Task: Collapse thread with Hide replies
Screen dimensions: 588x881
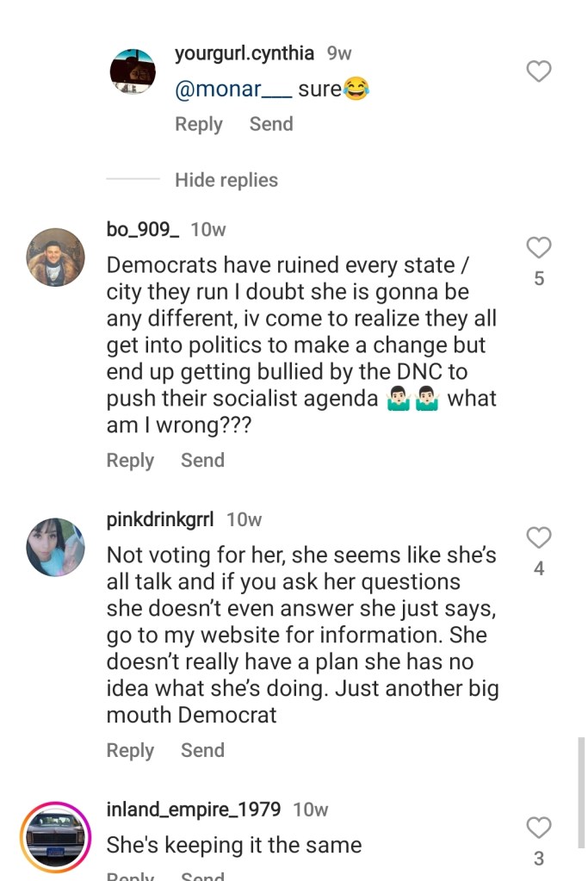Action: tap(226, 180)
